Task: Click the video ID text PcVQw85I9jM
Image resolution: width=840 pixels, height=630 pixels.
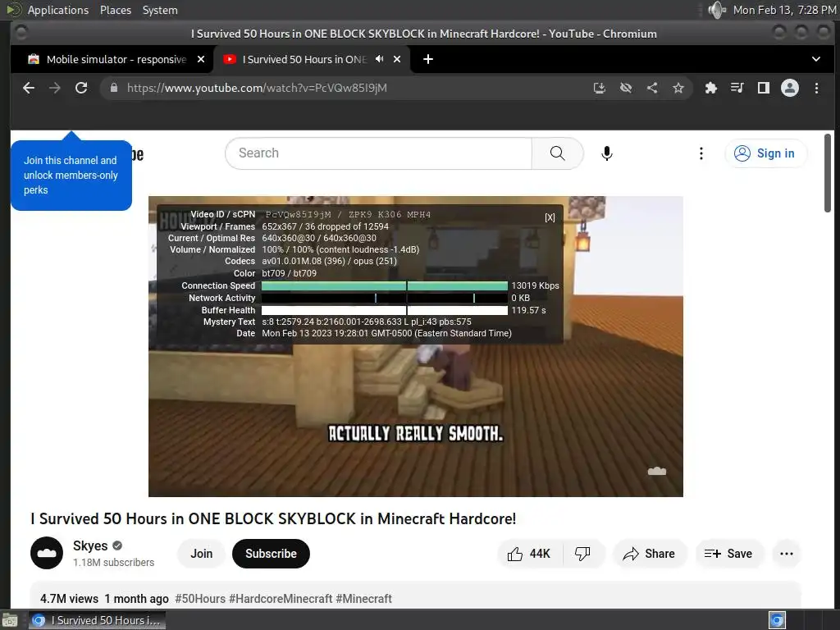Action: click(x=298, y=214)
